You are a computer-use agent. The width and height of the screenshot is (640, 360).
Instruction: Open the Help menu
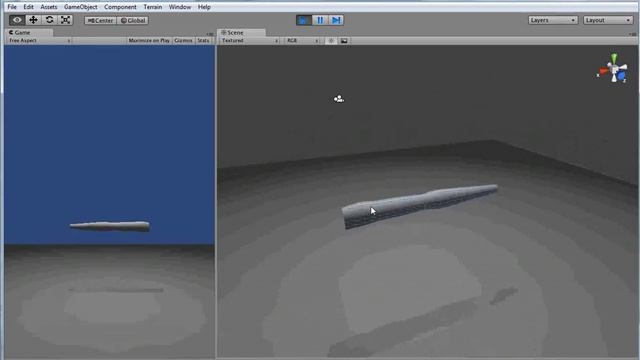204,7
